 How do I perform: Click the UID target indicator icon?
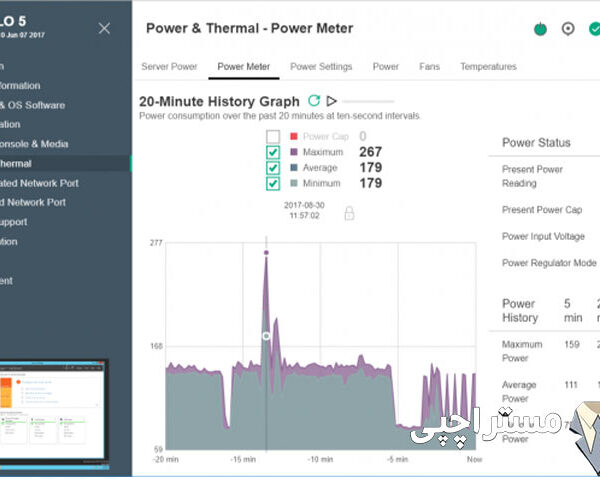568,29
